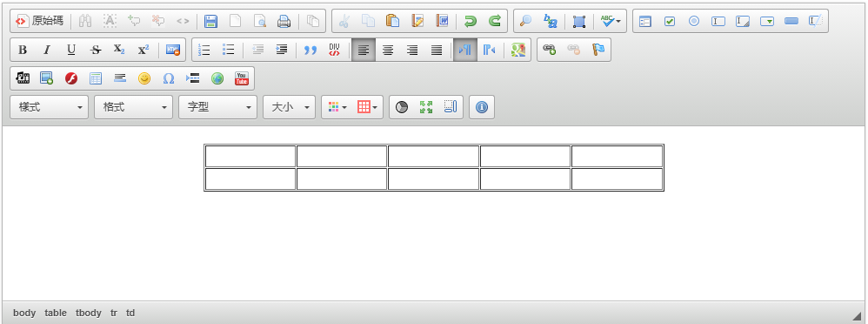Click the first table cell

pyautogui.click(x=250, y=156)
